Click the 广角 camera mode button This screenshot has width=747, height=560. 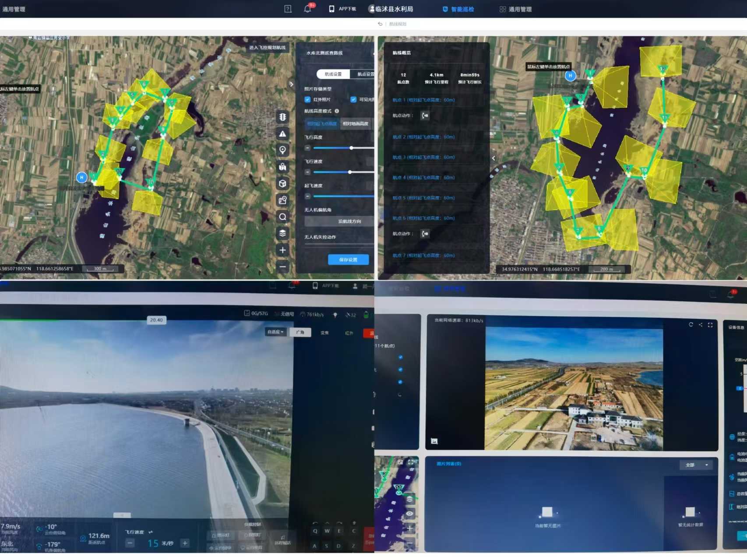click(300, 332)
